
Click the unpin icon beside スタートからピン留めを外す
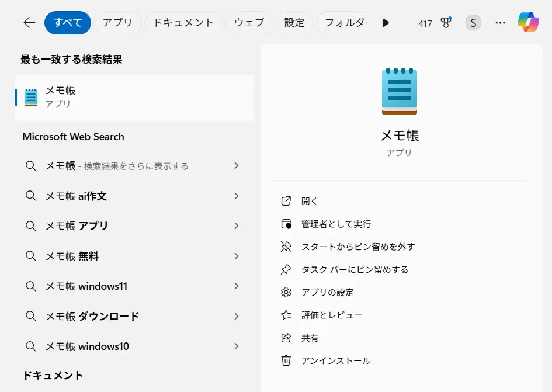[286, 247]
